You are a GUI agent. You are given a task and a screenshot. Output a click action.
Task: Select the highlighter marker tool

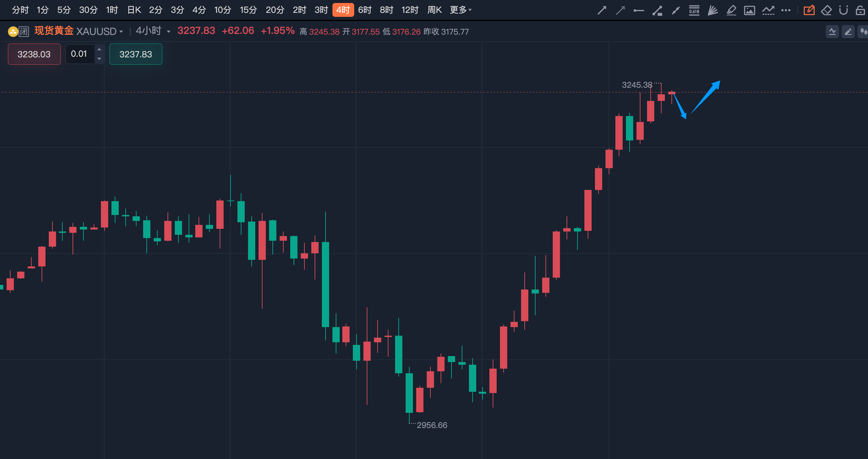point(731,11)
